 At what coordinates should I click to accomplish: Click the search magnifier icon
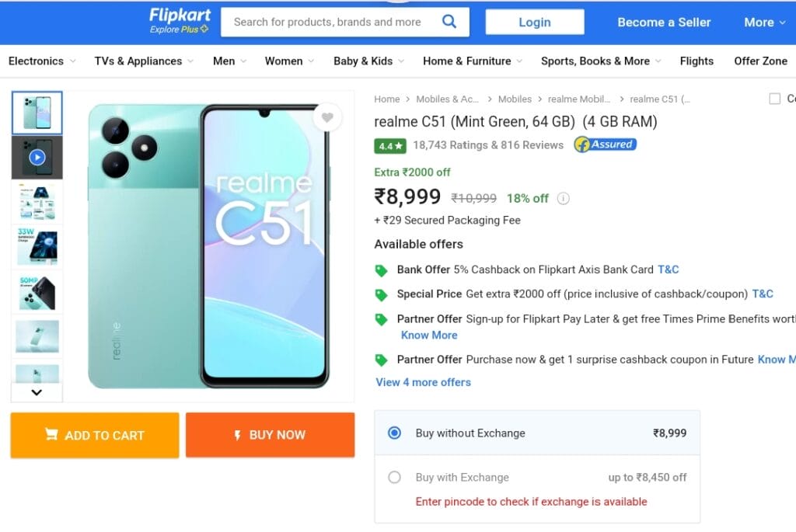click(x=449, y=21)
